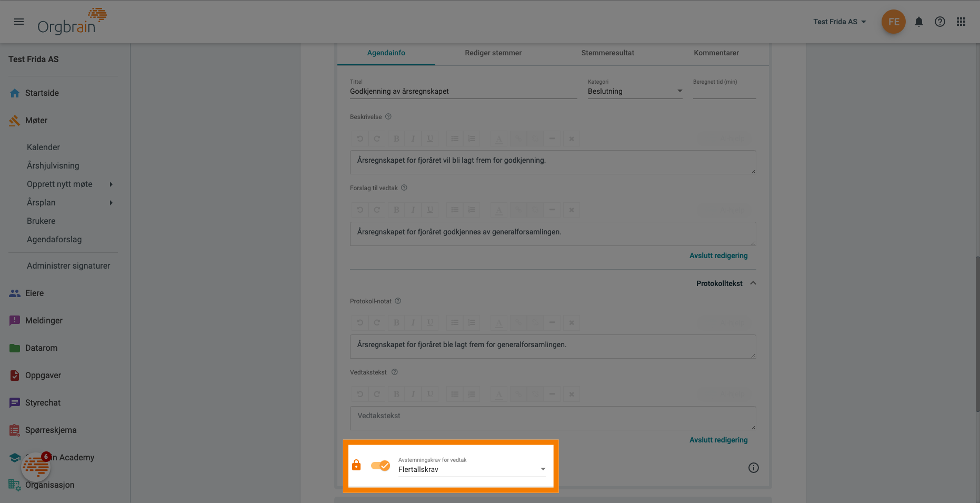Open Kalender link
This screenshot has width=980, height=503.
(43, 147)
